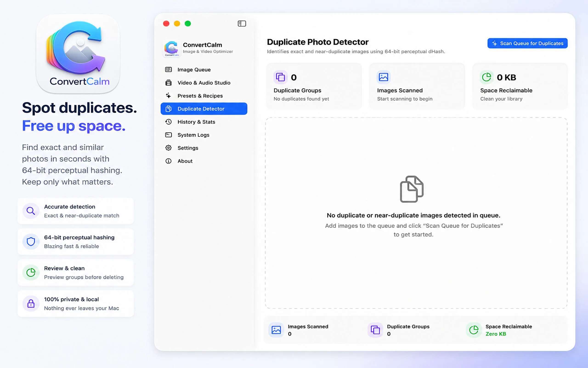Image resolution: width=588 pixels, height=368 pixels.
Task: Click the Images Scanned icon in the bottom bar
Action: coord(276,330)
